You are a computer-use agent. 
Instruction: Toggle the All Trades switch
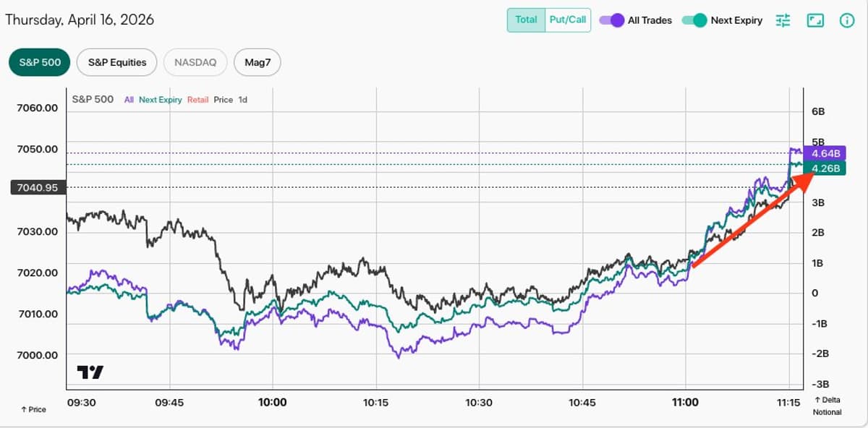coord(612,20)
